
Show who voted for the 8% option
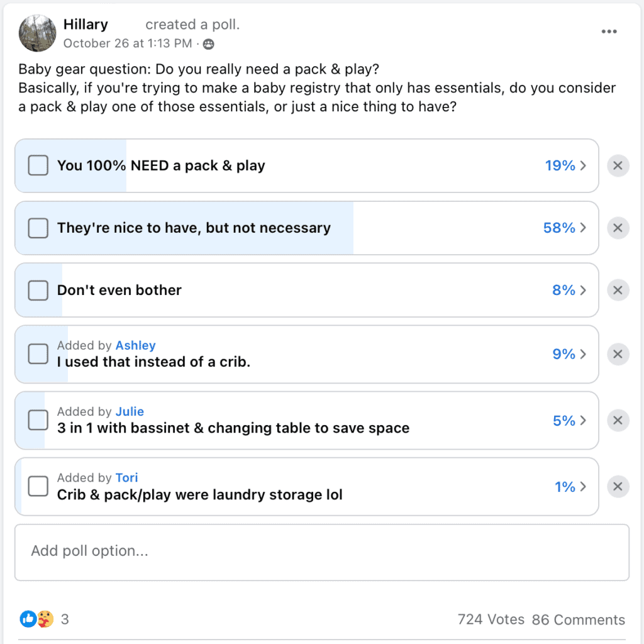point(569,291)
